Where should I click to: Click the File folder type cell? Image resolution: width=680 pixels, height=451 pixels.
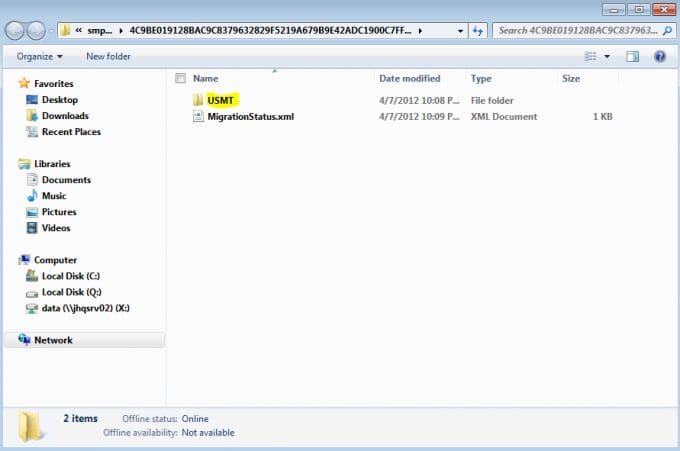tap(492, 100)
